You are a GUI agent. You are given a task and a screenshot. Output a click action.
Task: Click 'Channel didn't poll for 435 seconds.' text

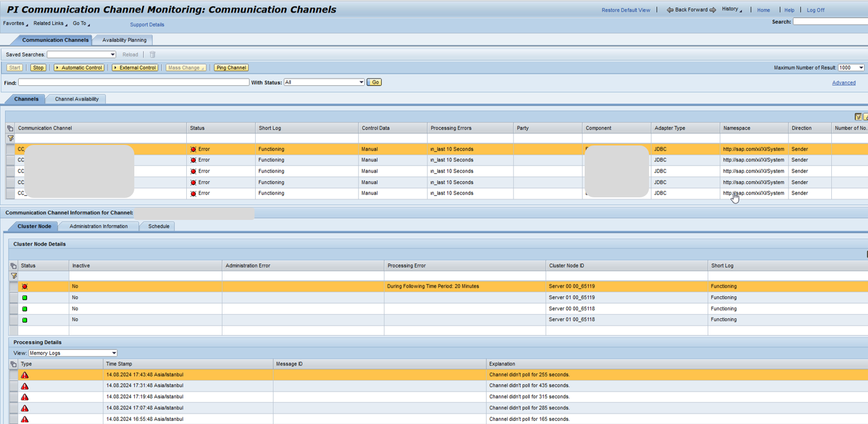pos(529,386)
